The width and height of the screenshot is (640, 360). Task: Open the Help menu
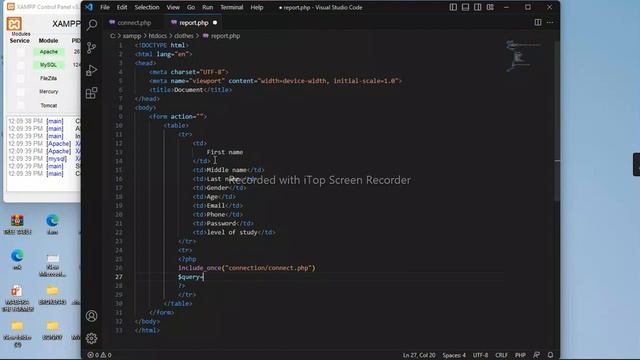[257, 7]
